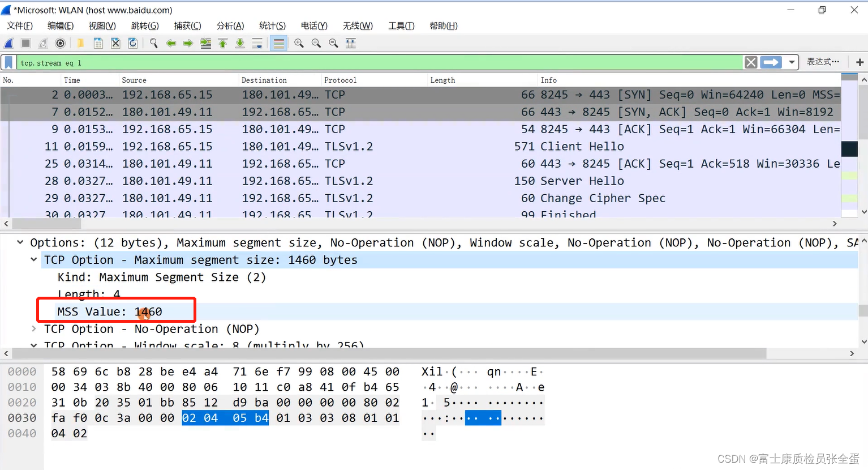Open capture options gear icon
Image resolution: width=868 pixels, height=470 pixels.
coord(60,44)
